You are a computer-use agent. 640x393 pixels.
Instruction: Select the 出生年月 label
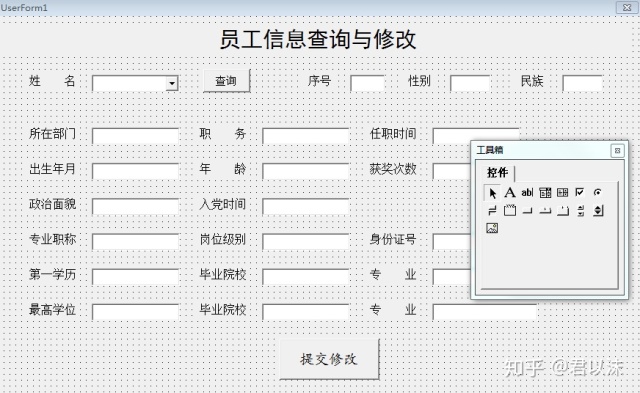(52, 169)
